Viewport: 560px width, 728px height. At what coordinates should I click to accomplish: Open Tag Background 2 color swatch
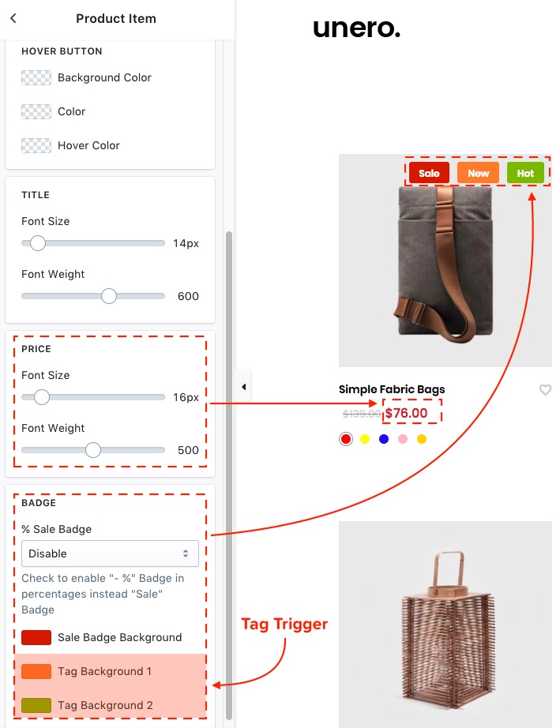coord(36,705)
